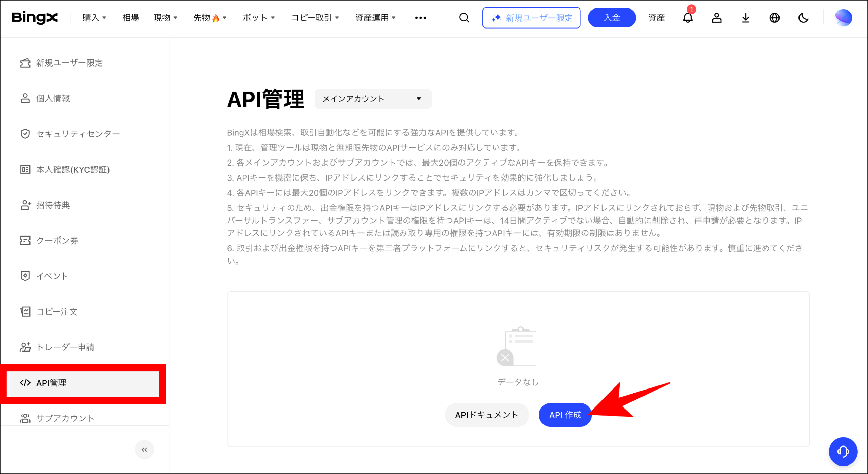This screenshot has width=868, height=474.
Task: Click the download arrow icon
Action: pos(746,18)
